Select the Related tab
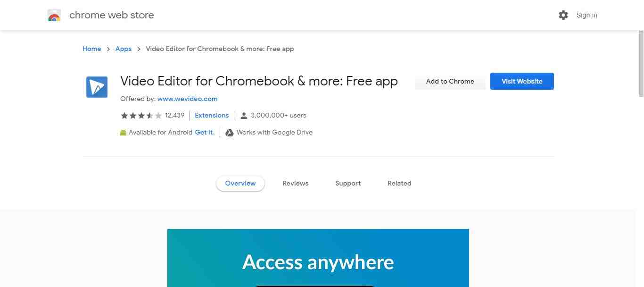644x287 pixels. click(399, 183)
